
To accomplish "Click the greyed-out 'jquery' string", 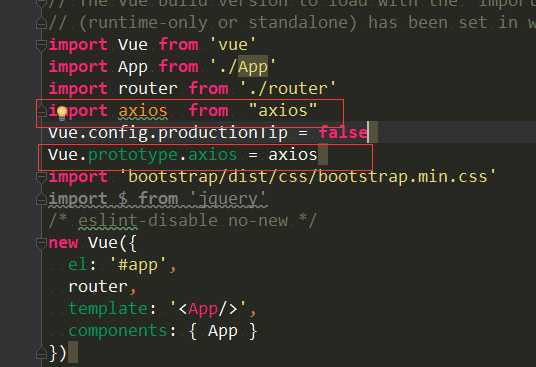I will click(228, 199).
